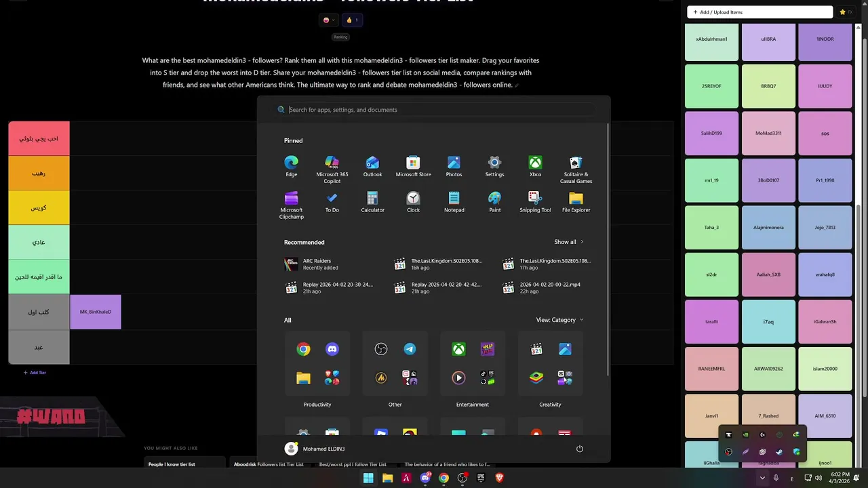Open Mohamed ELDIN3 user account menu
Viewport: 868px width, 488px height.
pos(315,449)
